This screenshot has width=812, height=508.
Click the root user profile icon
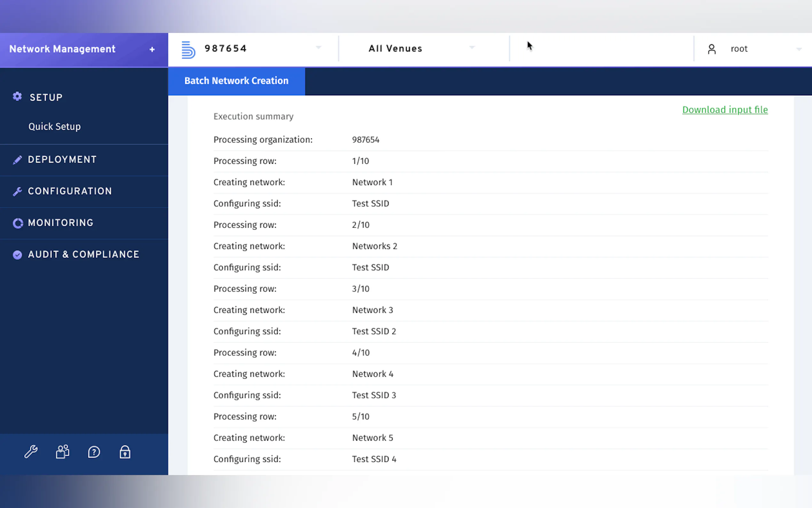[712, 49]
